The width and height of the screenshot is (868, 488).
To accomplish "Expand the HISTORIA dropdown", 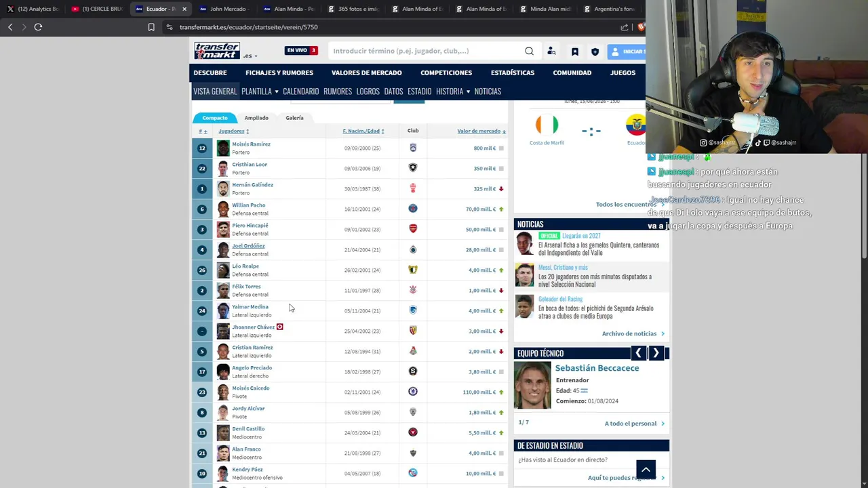I will pos(453,91).
